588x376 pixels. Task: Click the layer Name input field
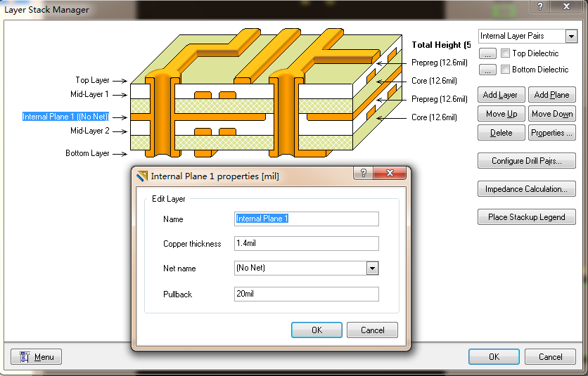307,219
